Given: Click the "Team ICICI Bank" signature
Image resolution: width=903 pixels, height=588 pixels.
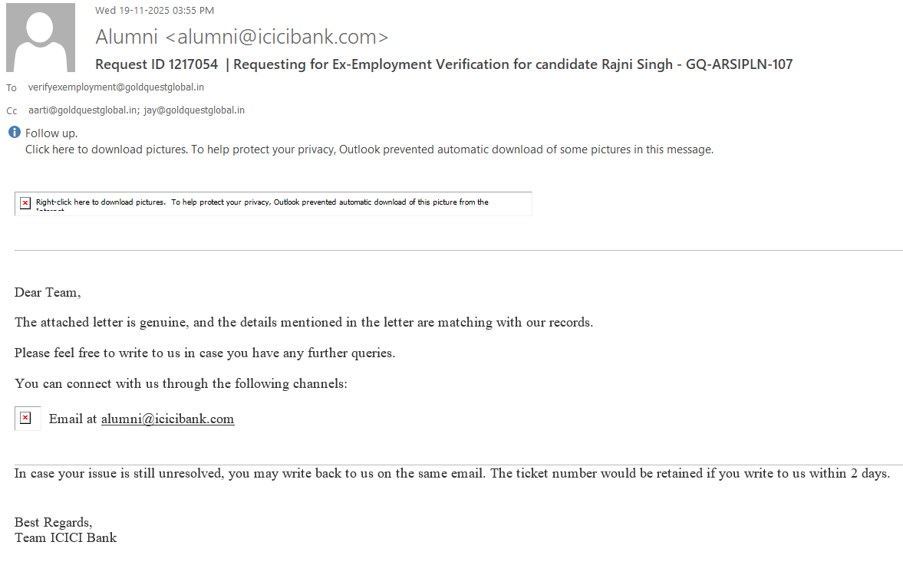Looking at the screenshot, I should (65, 537).
